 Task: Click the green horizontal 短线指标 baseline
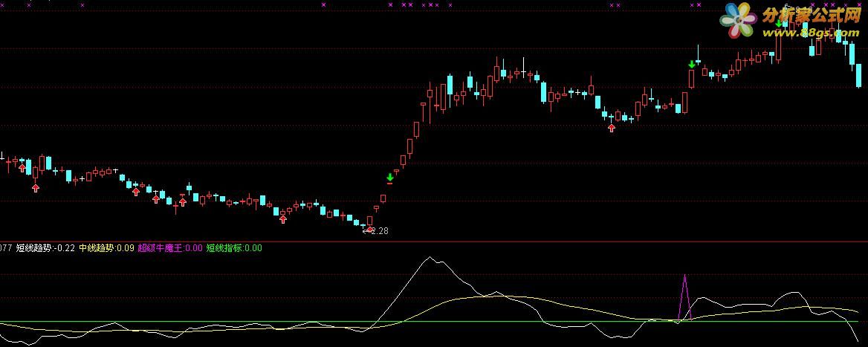429,322
